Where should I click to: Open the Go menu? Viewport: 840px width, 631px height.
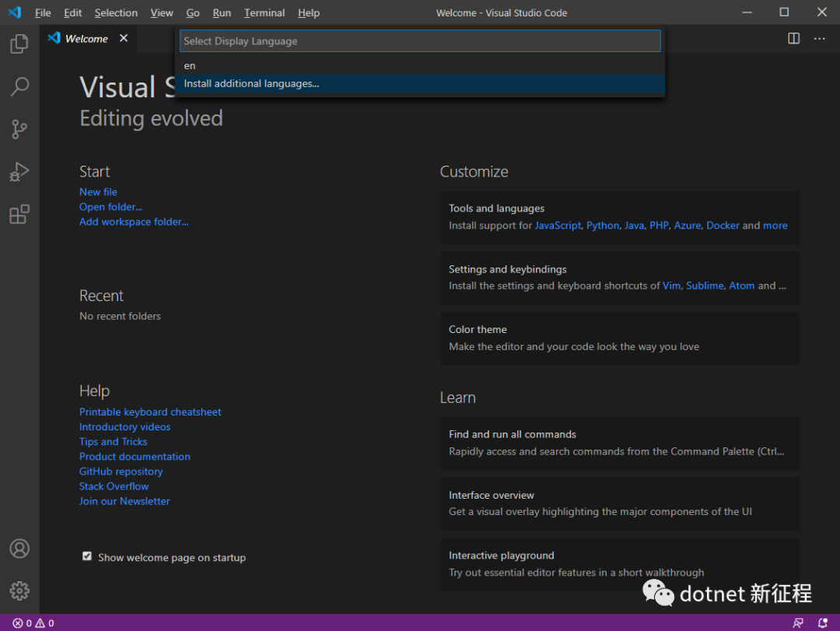[193, 13]
